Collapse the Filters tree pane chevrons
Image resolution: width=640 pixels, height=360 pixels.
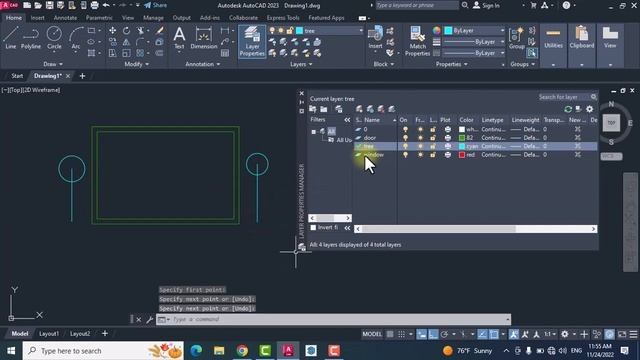[347, 120]
